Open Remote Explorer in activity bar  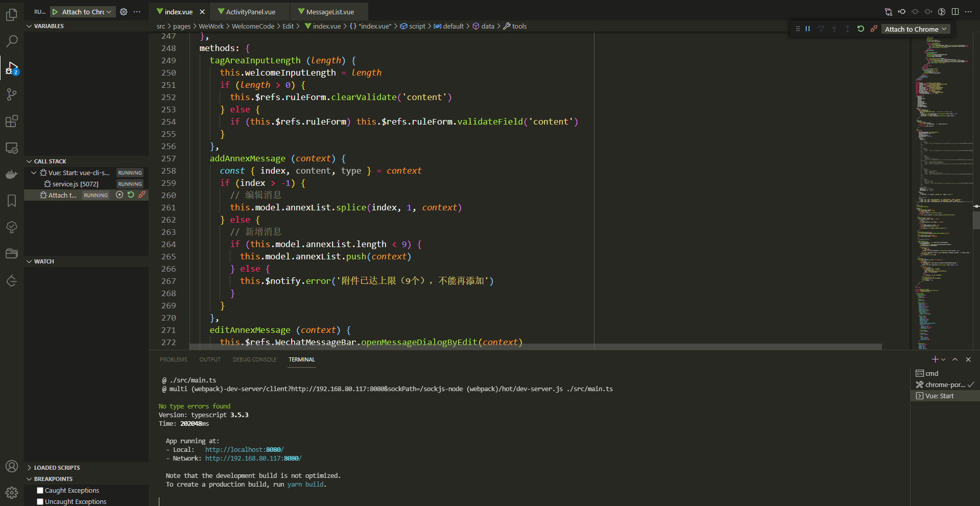pos(12,148)
